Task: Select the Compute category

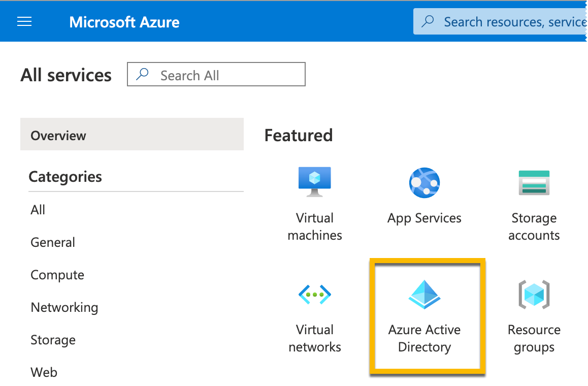Action: [x=57, y=275]
